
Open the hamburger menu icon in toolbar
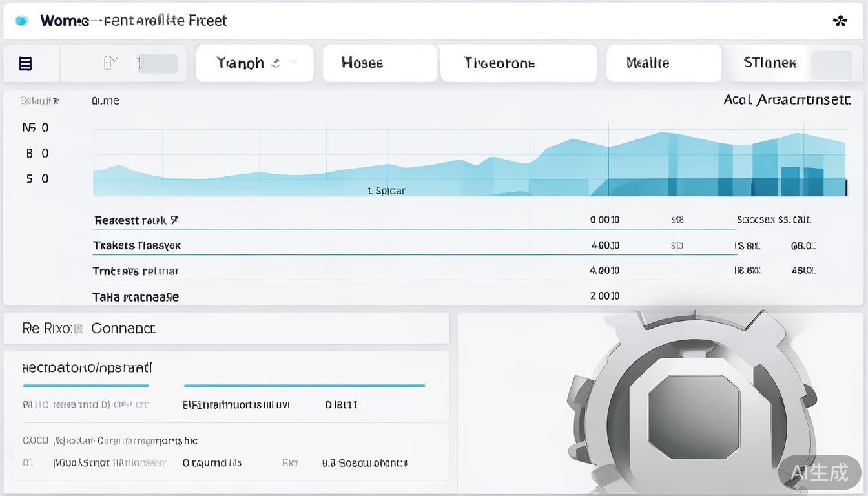[x=25, y=63]
